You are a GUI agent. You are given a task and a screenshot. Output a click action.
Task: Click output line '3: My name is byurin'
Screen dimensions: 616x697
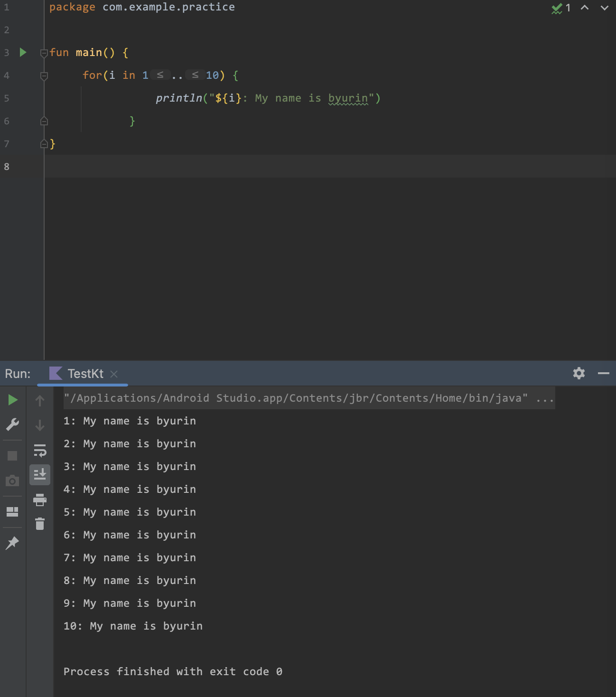[x=130, y=467]
